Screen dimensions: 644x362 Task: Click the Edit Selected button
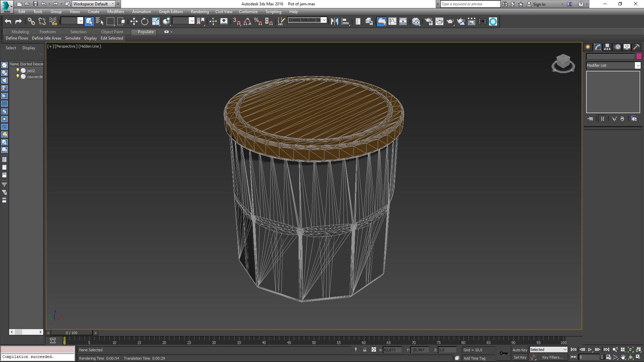(x=112, y=38)
